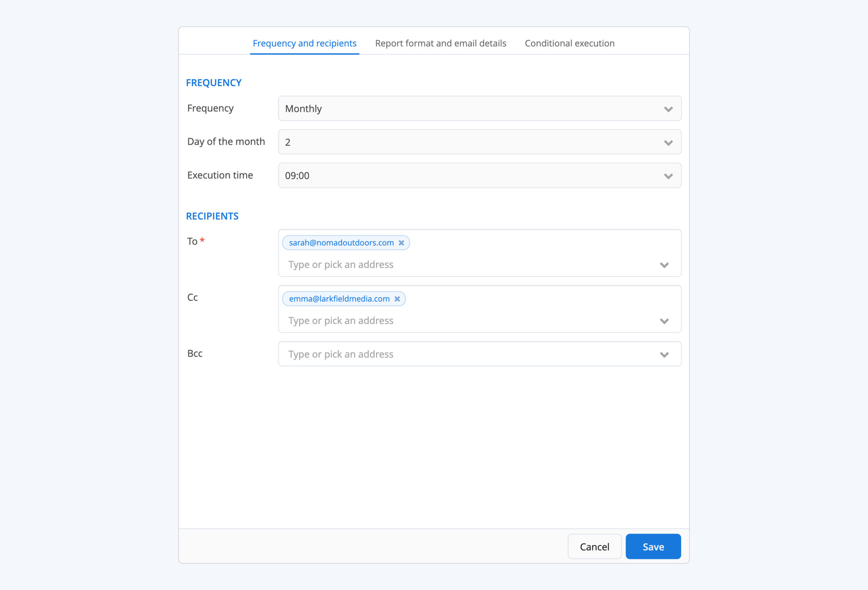
Task: Remove emma@larkfieldmedia.com from Cc
Action: coord(397,299)
